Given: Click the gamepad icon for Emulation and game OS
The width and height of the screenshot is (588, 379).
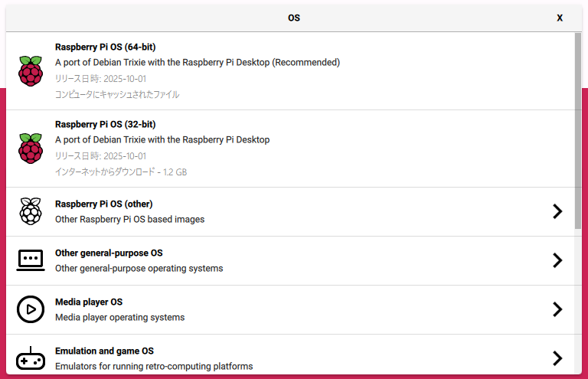Looking at the screenshot, I should coord(31,358).
